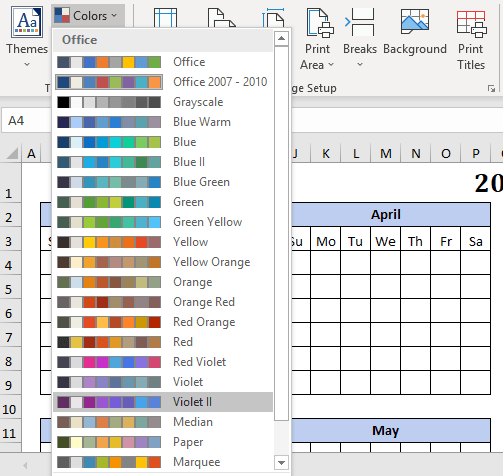Viewport: 503px width, 476px height.
Task: Click the color list scroll up arrow
Action: [x=281, y=39]
